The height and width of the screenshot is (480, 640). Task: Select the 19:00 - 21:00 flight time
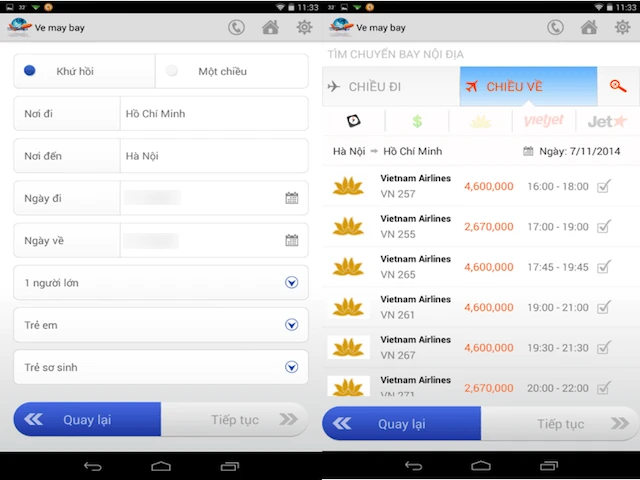pos(558,308)
